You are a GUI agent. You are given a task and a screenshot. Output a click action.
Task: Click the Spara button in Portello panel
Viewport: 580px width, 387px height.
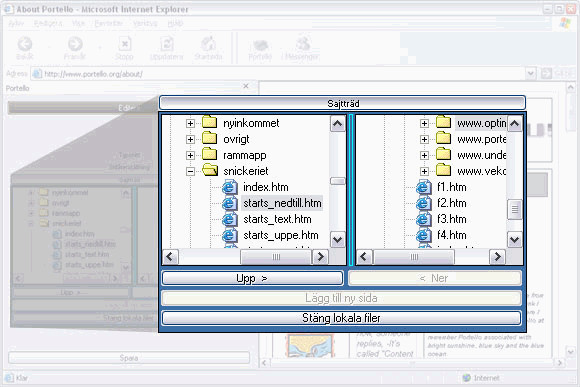129,358
